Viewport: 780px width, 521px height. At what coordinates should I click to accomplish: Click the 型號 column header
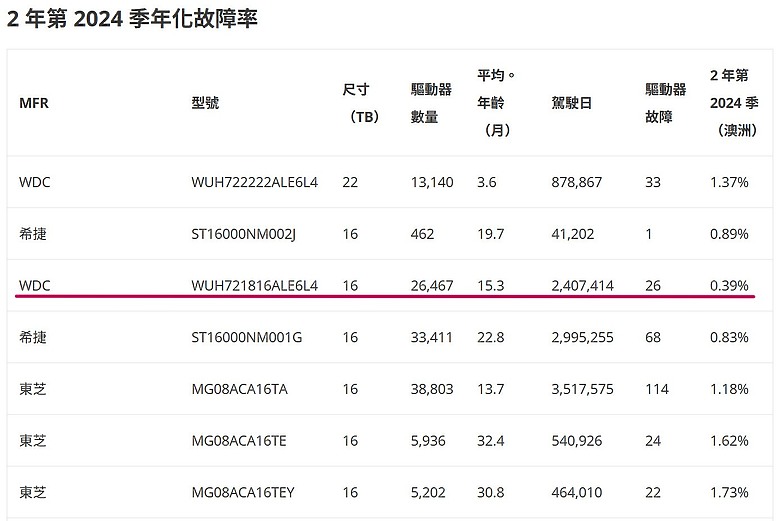tap(205, 103)
